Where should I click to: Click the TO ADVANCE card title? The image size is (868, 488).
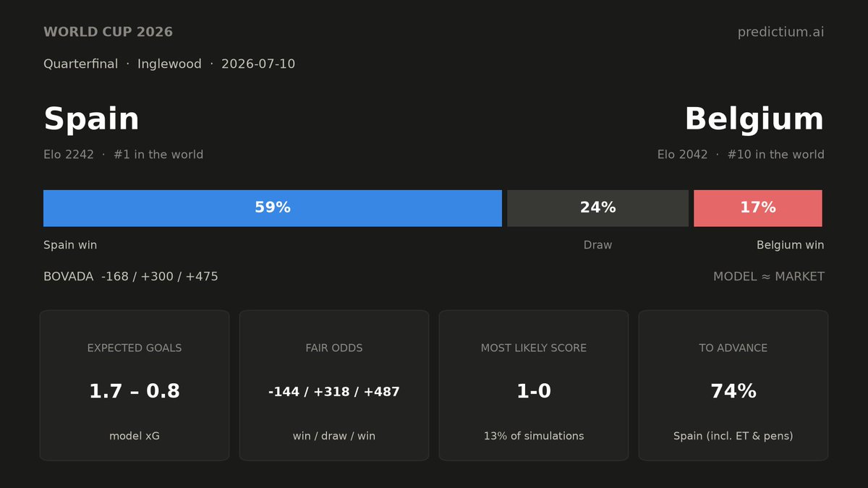[733, 348]
